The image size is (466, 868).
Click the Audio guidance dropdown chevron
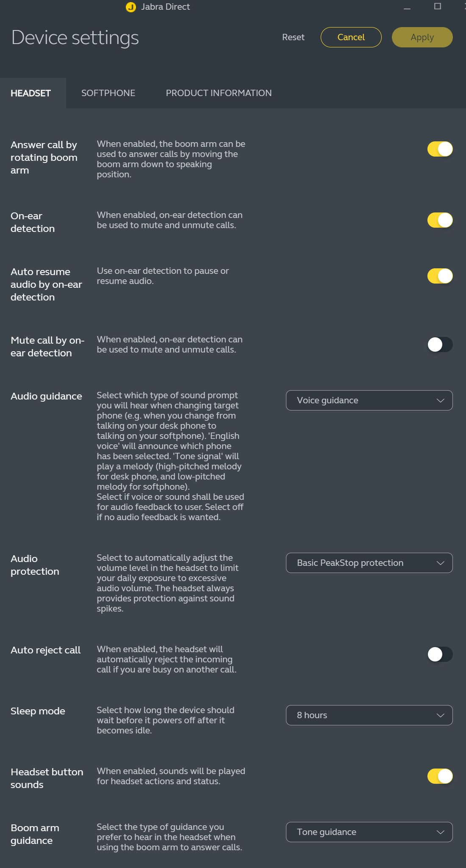click(x=440, y=400)
